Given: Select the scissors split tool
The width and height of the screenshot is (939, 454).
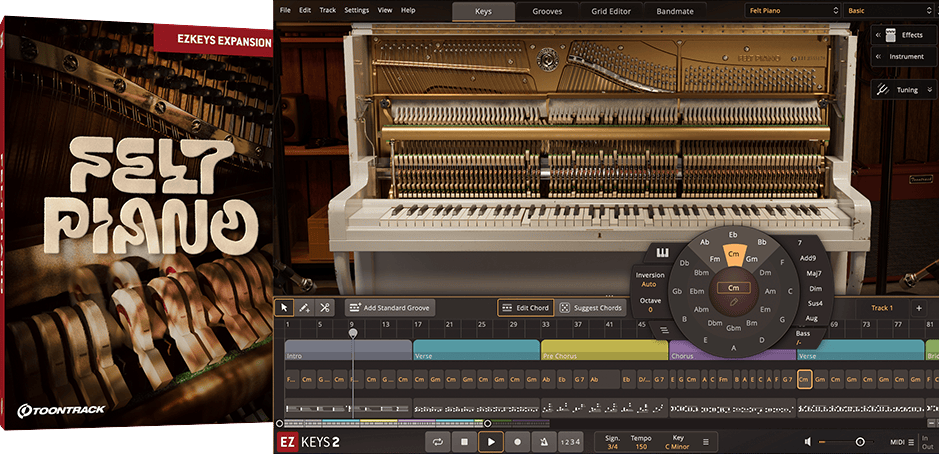Looking at the screenshot, I should point(325,307).
